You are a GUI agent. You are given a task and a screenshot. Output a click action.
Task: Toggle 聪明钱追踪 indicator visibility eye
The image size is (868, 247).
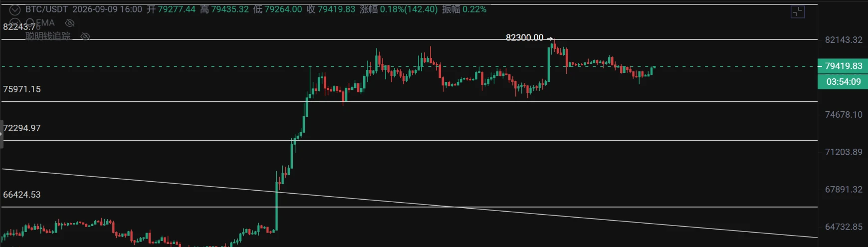(85, 36)
